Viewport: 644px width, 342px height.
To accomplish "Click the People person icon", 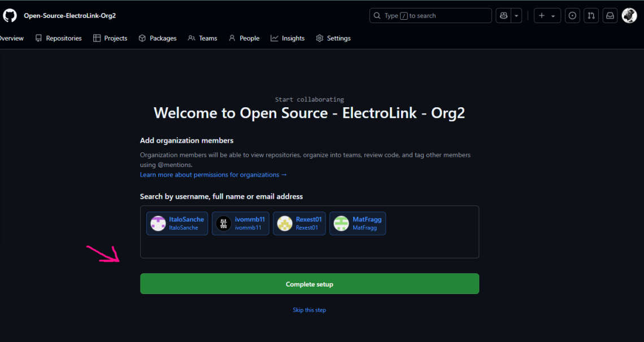I will click(x=232, y=38).
